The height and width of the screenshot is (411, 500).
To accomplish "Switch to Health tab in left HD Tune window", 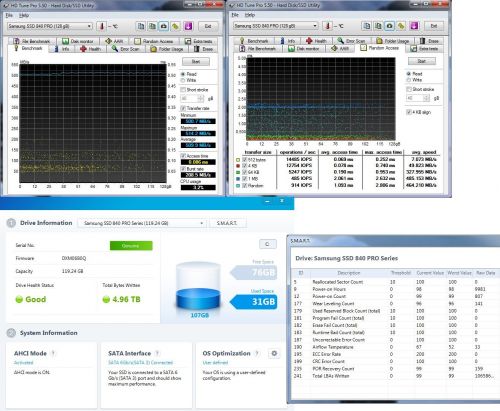I will coord(91,49).
